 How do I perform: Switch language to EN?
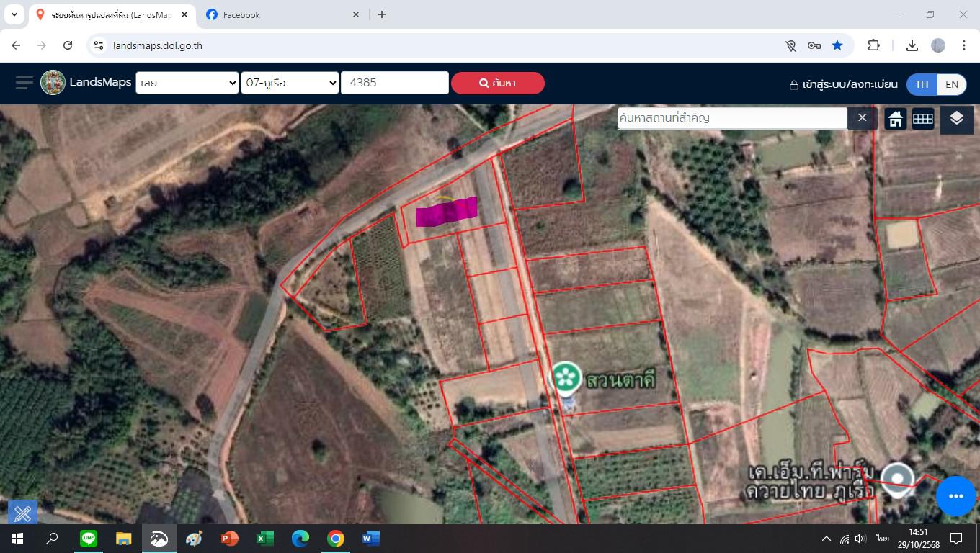[x=952, y=84]
